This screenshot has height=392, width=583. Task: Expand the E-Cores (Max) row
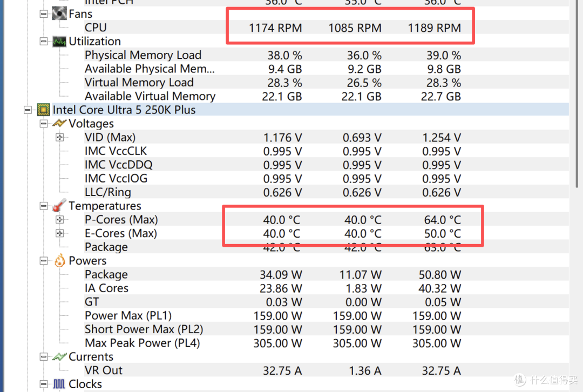pyautogui.click(x=59, y=233)
